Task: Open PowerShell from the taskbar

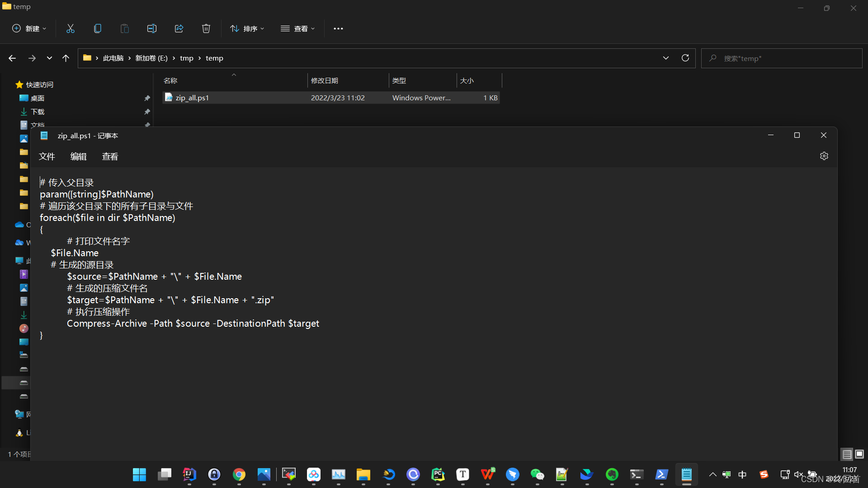Action: pyautogui.click(x=662, y=474)
